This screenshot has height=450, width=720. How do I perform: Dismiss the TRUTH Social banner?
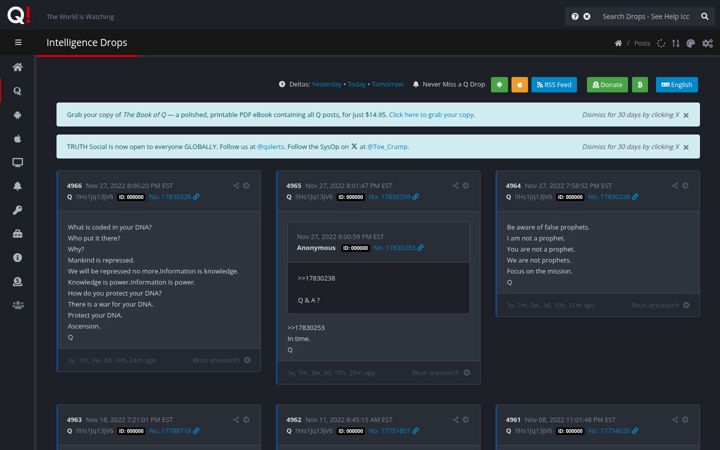point(686,147)
